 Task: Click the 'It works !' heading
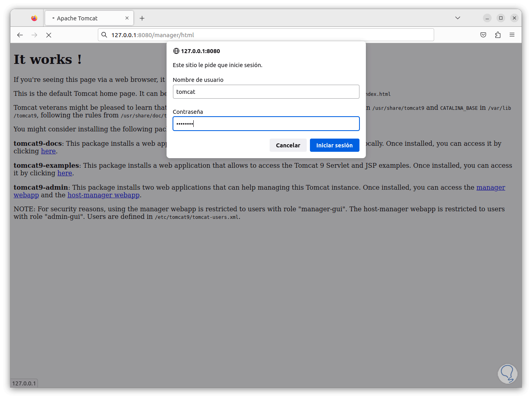(x=48, y=60)
